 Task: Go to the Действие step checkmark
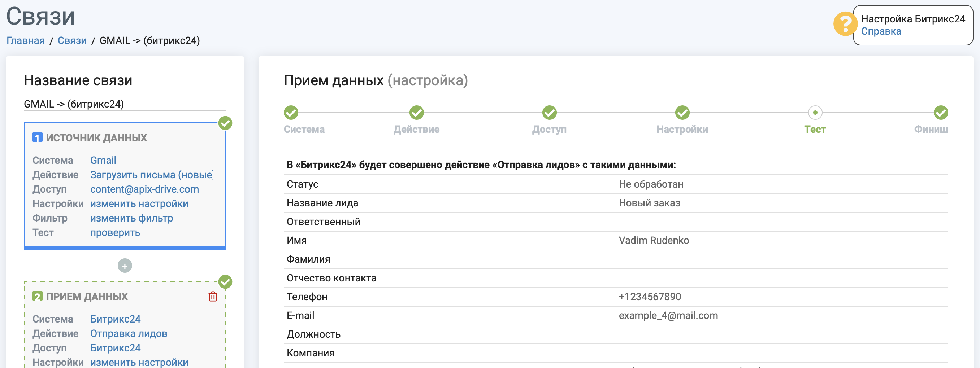[x=417, y=113]
